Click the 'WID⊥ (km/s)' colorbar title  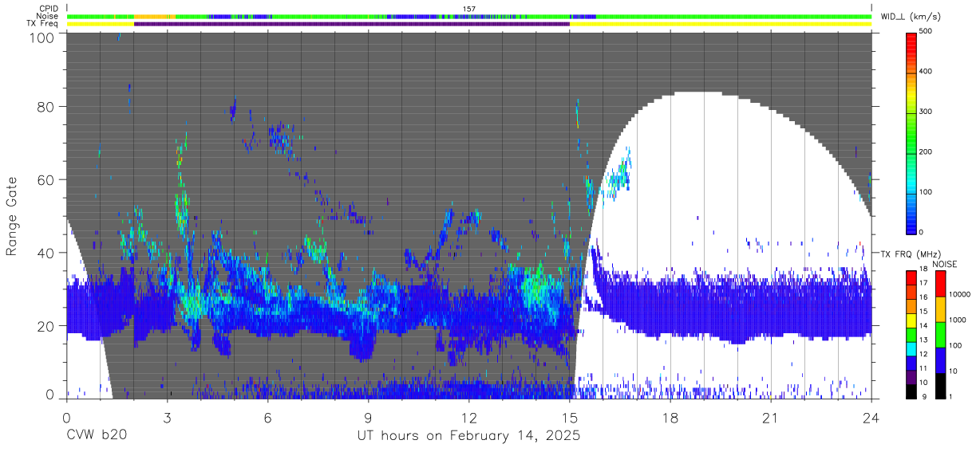pos(911,16)
